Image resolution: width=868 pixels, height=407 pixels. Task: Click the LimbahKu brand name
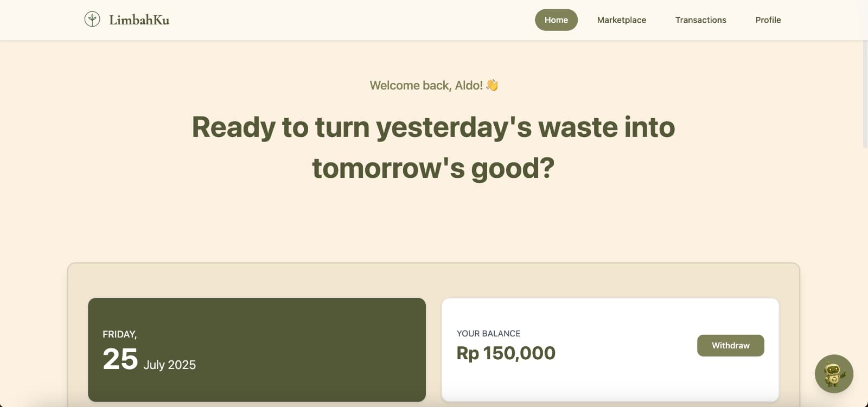pos(139,20)
